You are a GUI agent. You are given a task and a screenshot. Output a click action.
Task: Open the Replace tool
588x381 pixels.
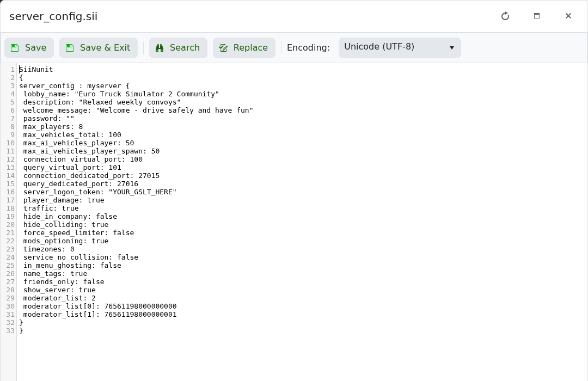coord(244,48)
